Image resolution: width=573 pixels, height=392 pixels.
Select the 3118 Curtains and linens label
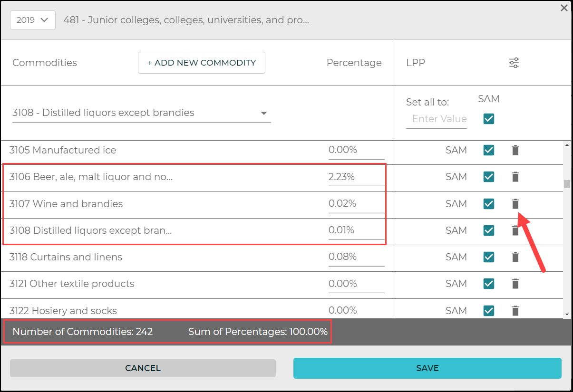(x=66, y=257)
